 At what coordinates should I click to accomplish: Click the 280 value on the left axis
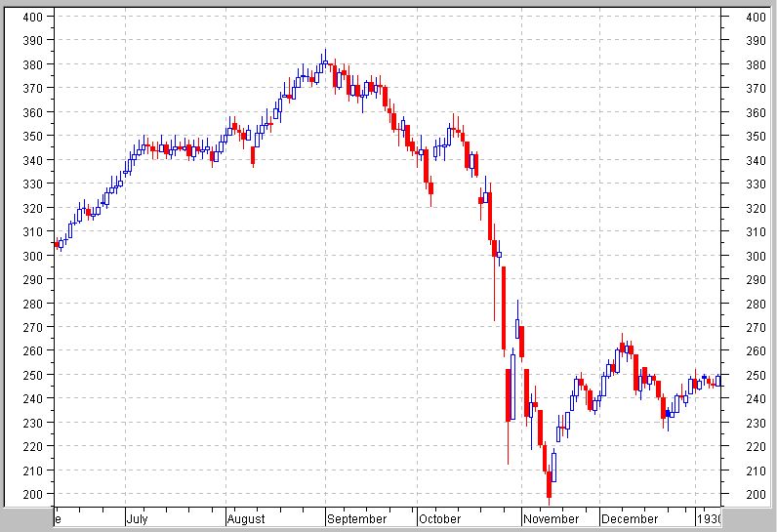[x=33, y=304]
